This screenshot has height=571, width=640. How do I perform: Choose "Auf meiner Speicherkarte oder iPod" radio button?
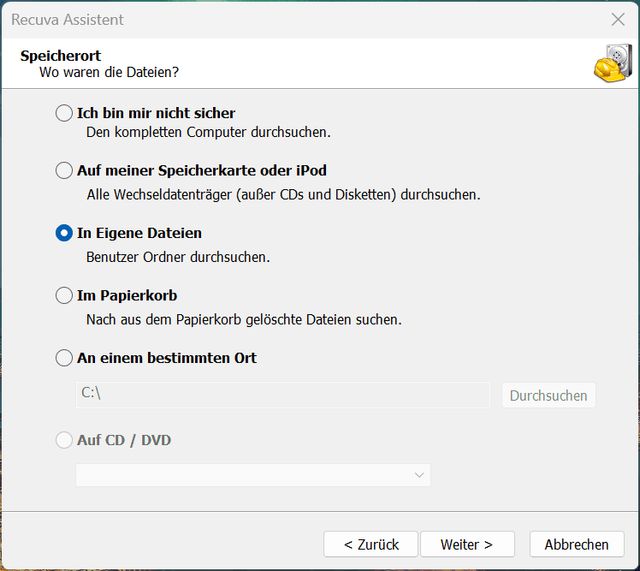64,171
